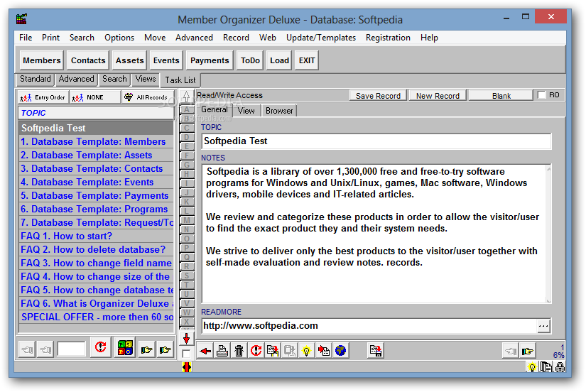The height and width of the screenshot is (392, 586).
Task: Select 'FAQ 2. How to delete database?' row
Action: (x=97, y=250)
